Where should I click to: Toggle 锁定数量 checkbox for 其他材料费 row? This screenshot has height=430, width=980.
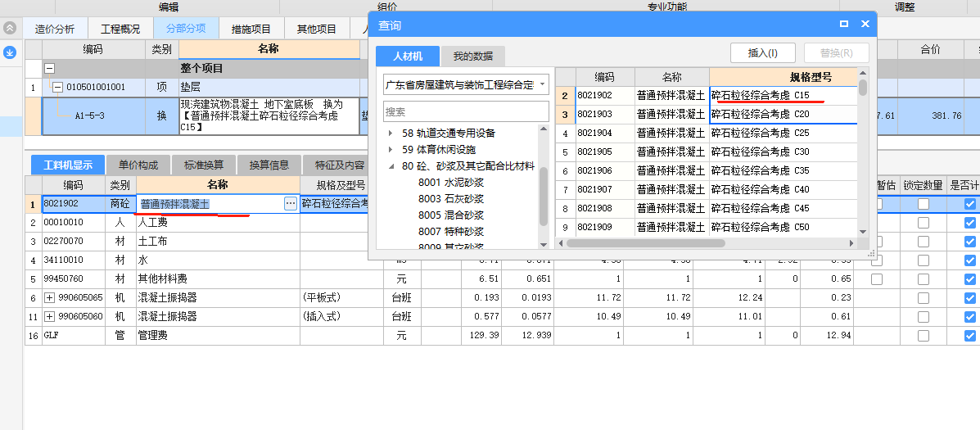coord(924,278)
